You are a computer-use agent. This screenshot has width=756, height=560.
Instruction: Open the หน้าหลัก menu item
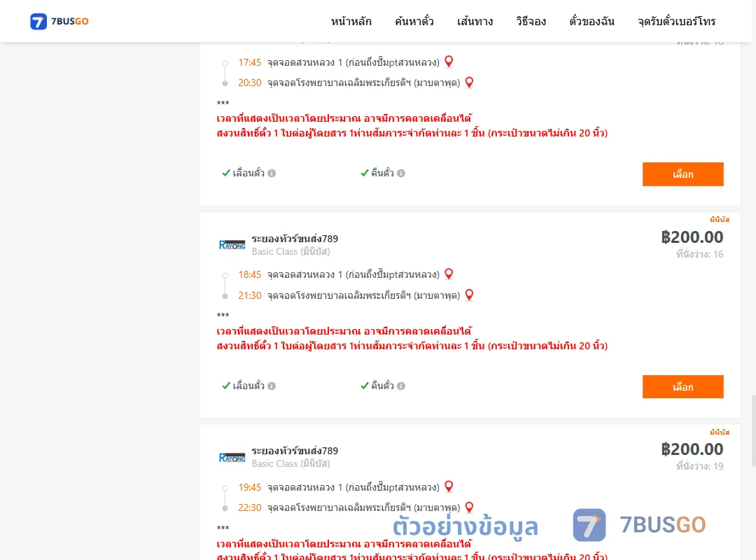(x=351, y=21)
